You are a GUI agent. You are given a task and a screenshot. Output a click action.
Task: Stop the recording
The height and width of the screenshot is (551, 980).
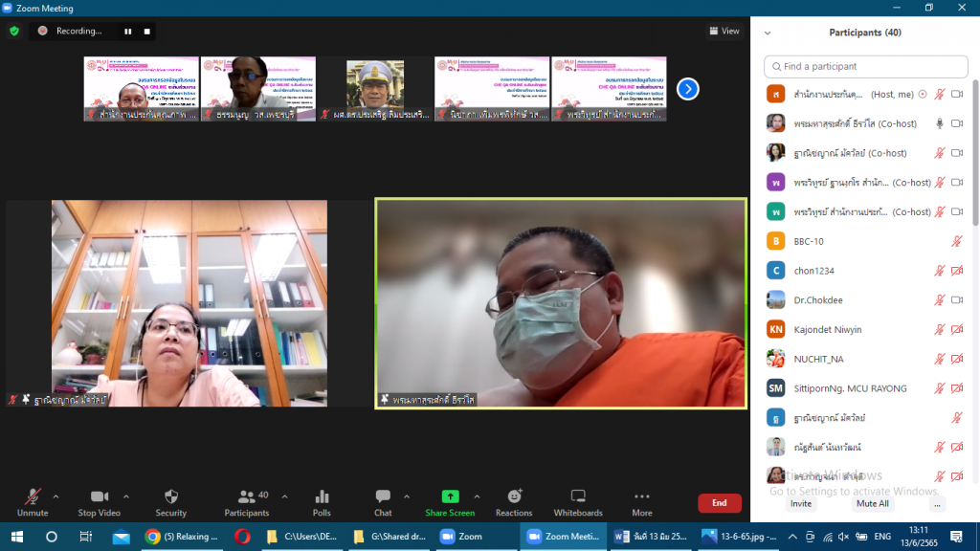(146, 31)
